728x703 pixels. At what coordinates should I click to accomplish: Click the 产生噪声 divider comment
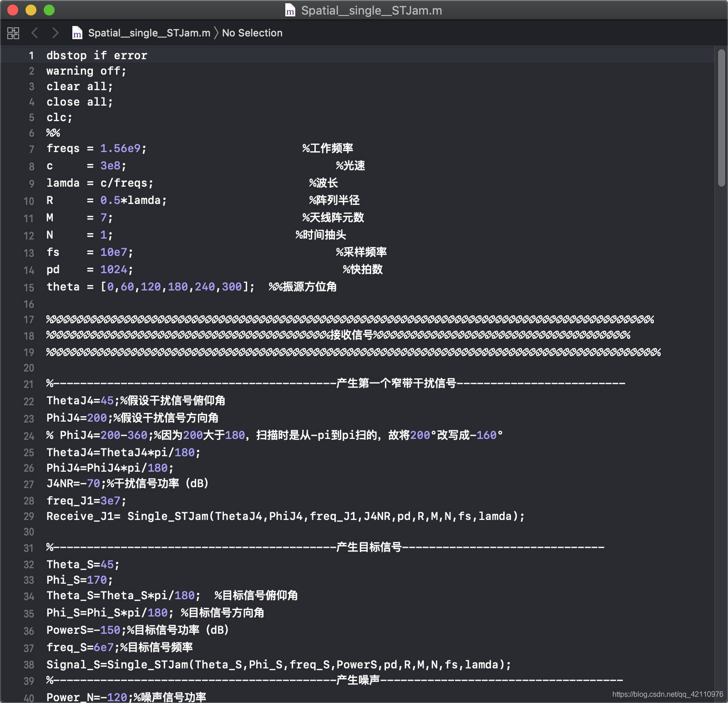(334, 680)
